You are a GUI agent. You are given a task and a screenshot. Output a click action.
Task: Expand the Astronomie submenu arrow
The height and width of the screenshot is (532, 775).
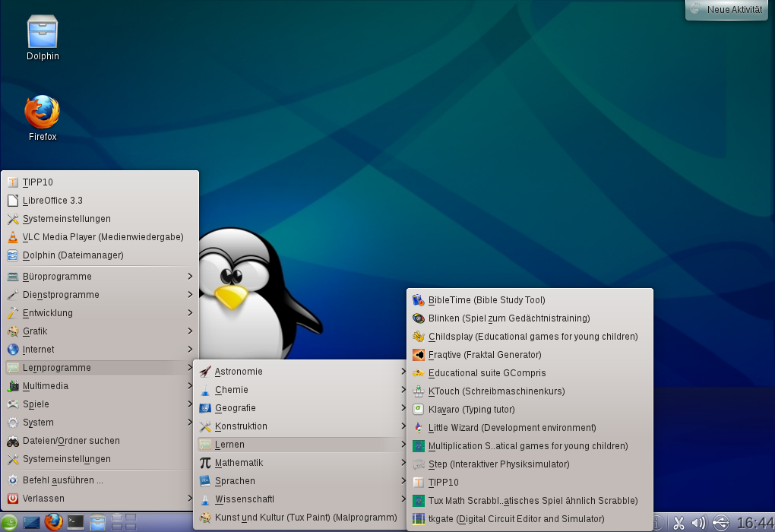403,372
